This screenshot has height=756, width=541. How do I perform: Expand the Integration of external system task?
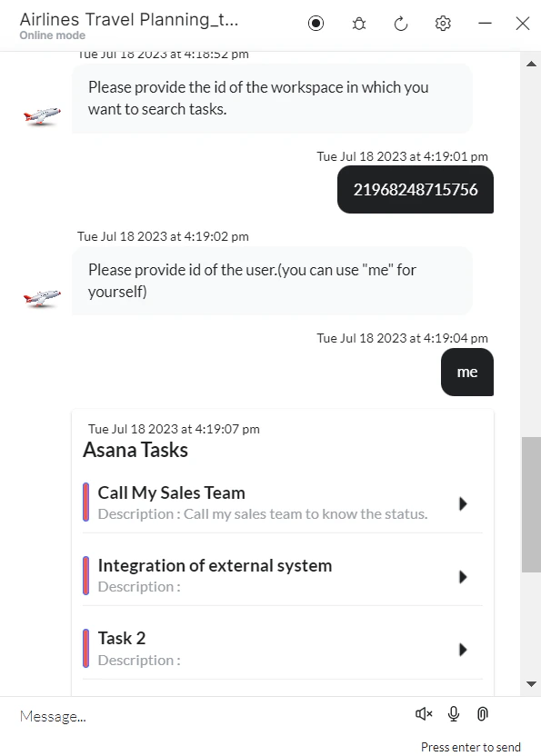[463, 577]
